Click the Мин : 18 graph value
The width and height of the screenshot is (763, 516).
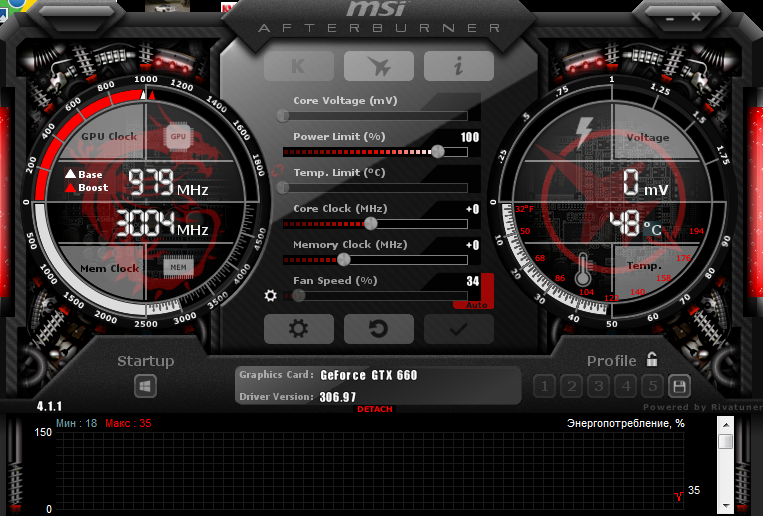pyautogui.click(x=76, y=424)
